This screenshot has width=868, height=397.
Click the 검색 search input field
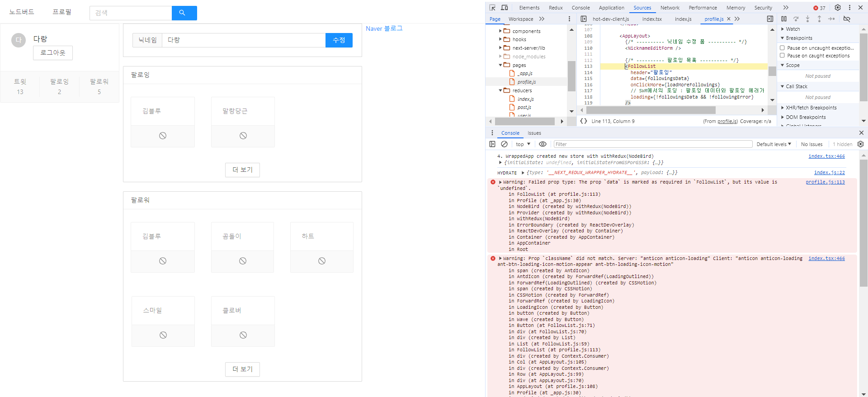pos(131,13)
